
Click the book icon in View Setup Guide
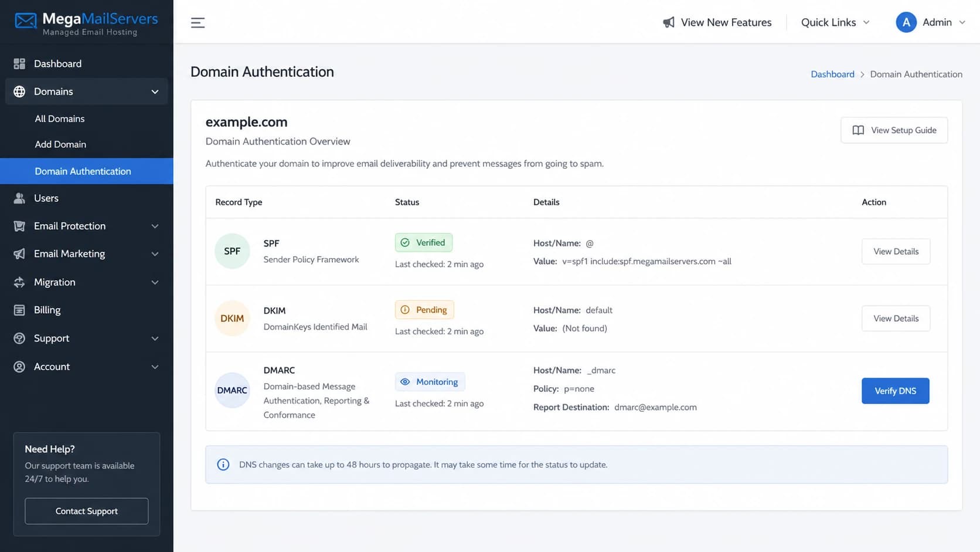pos(858,130)
